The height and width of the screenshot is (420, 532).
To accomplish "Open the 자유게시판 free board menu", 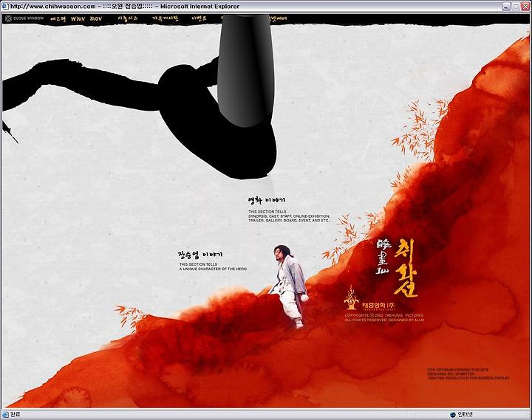I will tap(166, 18).
